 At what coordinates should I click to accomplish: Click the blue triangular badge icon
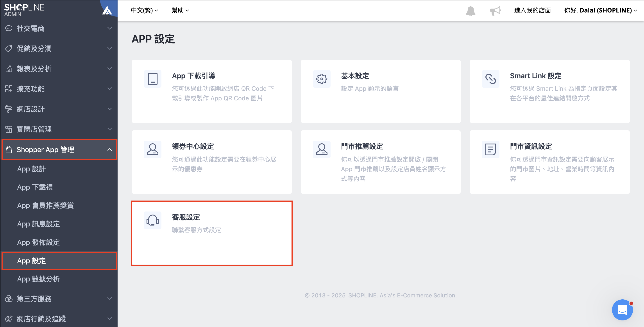tap(107, 11)
